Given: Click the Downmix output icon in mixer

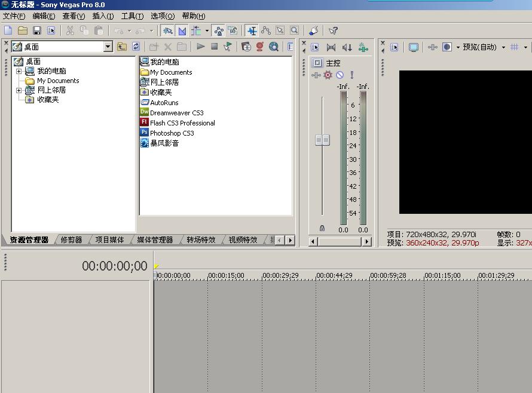Looking at the screenshot, I should pyautogui.click(x=331, y=47).
